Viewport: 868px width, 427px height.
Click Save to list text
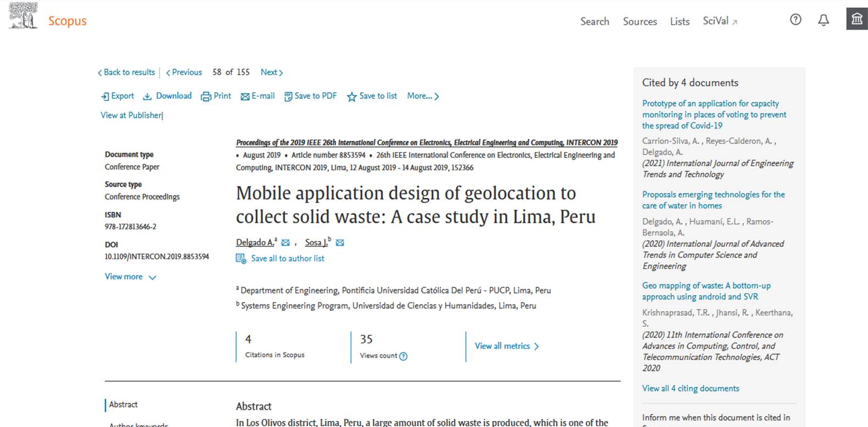[x=378, y=96]
